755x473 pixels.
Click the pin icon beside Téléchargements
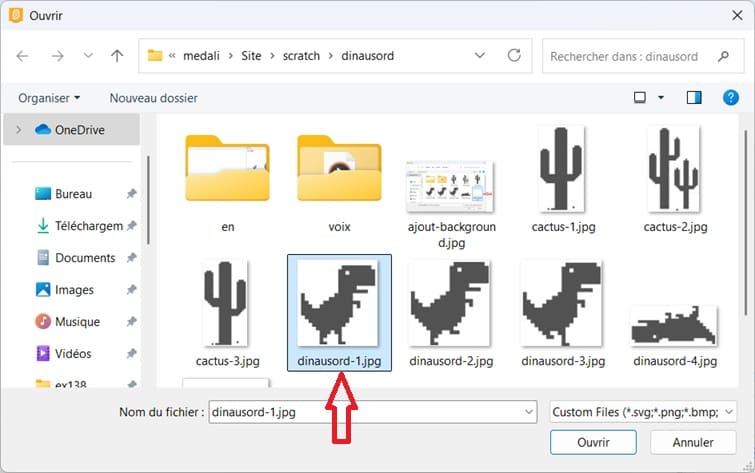131,225
